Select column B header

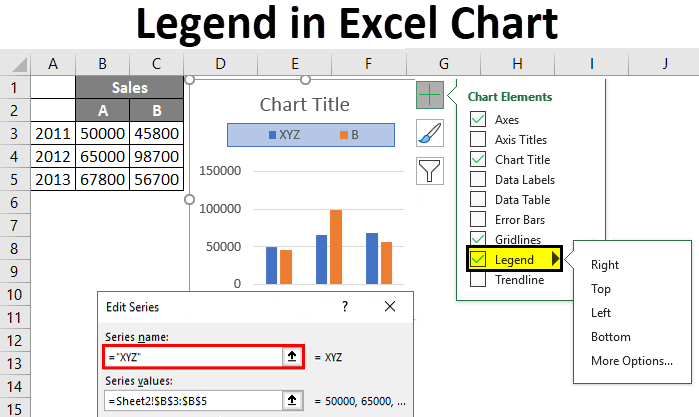coord(103,64)
